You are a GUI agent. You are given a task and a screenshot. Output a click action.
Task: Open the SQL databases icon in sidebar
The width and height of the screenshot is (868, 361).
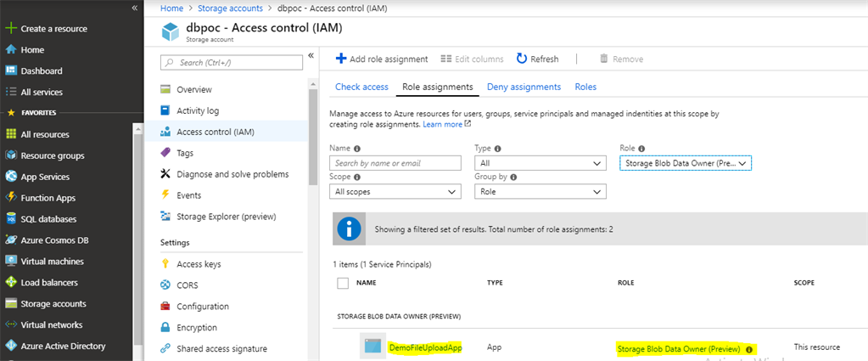point(11,219)
